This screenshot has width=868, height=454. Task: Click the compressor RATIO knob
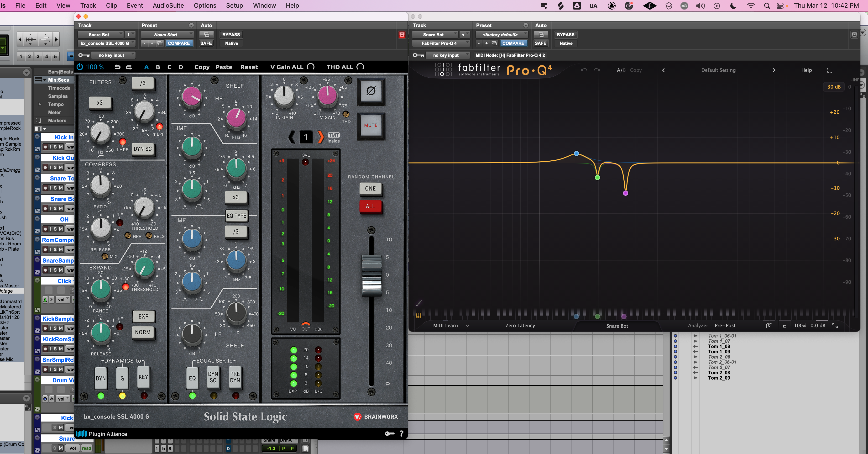click(x=101, y=185)
